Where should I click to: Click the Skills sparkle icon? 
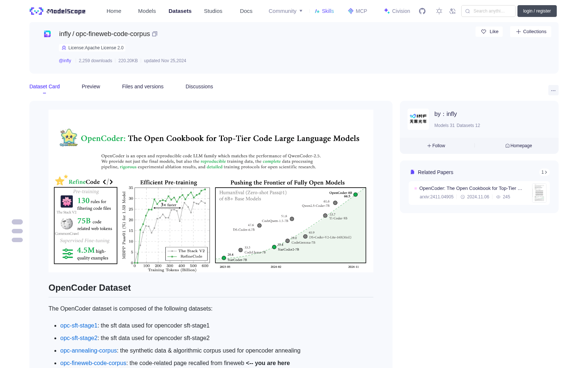tap(317, 11)
